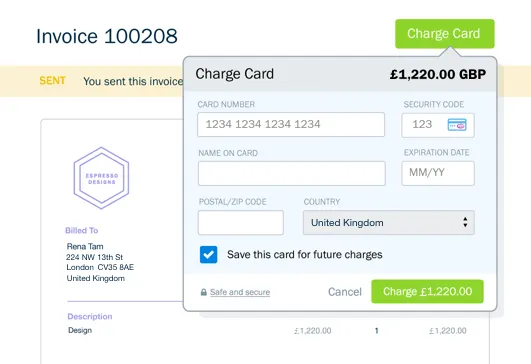Click the Invoice 100208 heading
Image resolution: width=531 pixels, height=364 pixels.
coord(107,36)
